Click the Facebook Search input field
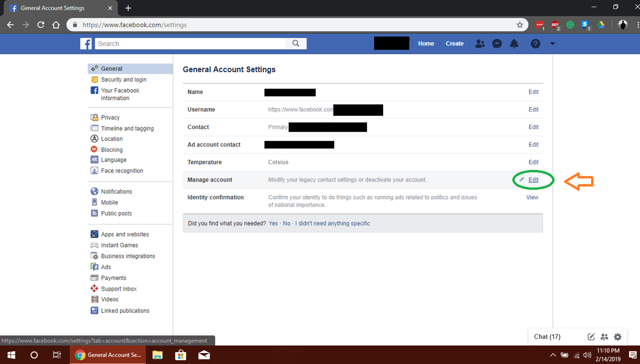Screen dimensions: 640x364 pyautogui.click(x=190, y=43)
